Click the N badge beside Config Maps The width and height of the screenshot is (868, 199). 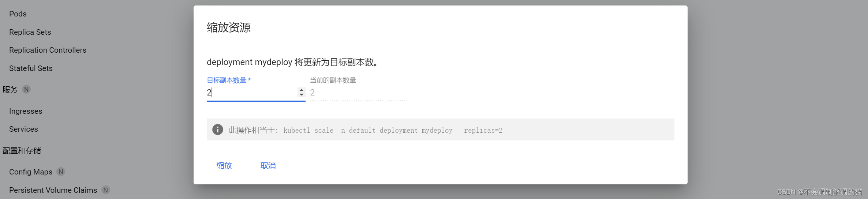tap(61, 172)
